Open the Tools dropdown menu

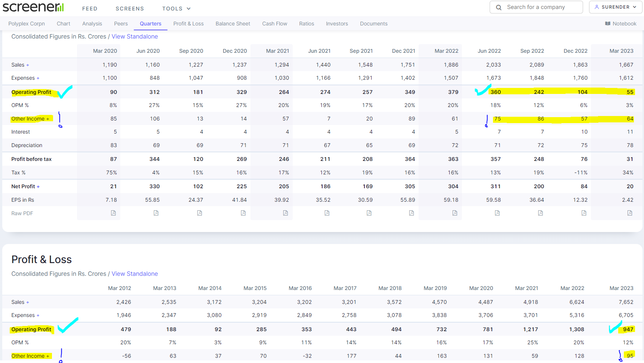pyautogui.click(x=176, y=9)
